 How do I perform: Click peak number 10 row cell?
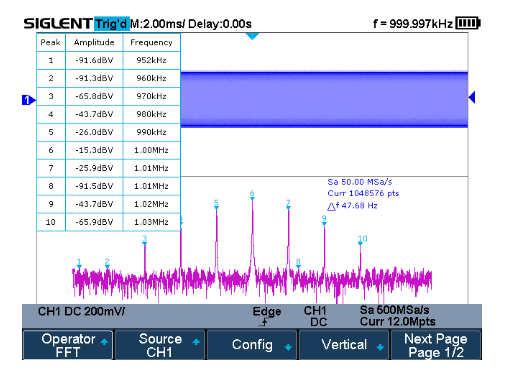pos(51,222)
